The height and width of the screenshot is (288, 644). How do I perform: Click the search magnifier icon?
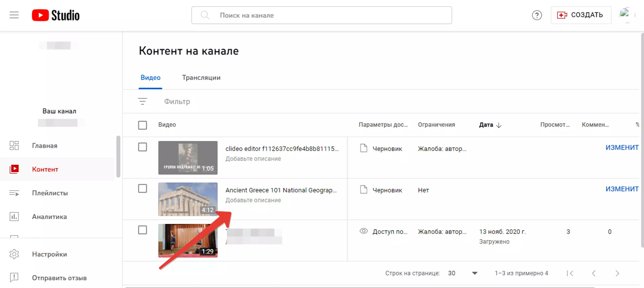[x=205, y=15]
